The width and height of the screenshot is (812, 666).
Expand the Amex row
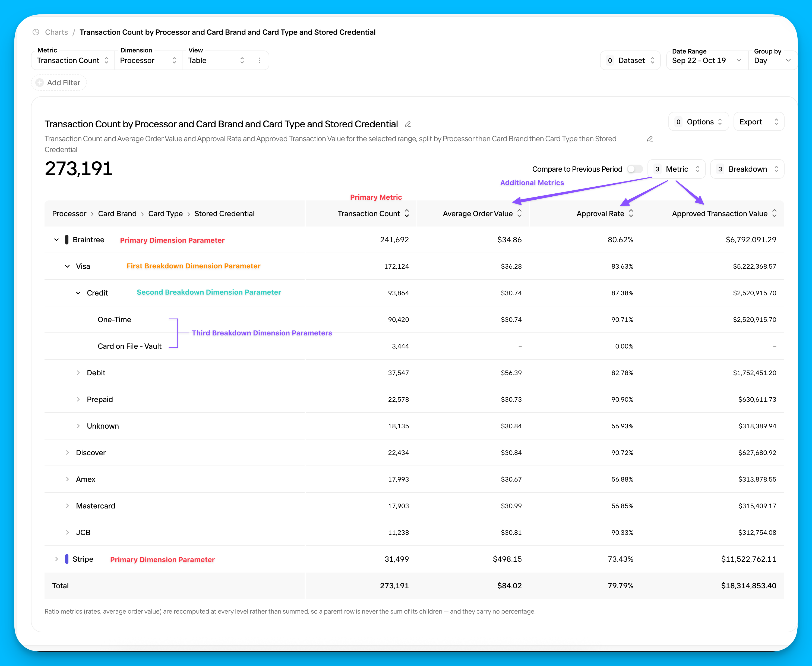click(x=68, y=479)
